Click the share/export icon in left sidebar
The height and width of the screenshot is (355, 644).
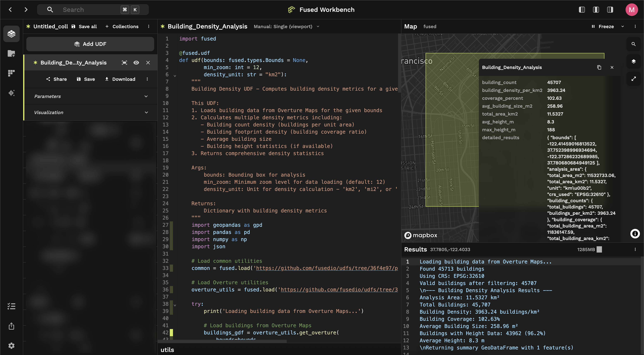tap(11, 326)
